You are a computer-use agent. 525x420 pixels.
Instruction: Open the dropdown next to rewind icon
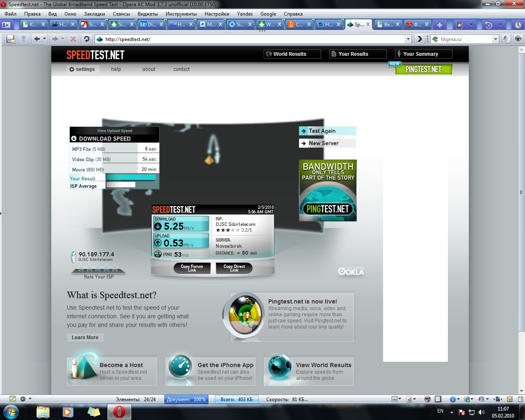tap(500, 25)
